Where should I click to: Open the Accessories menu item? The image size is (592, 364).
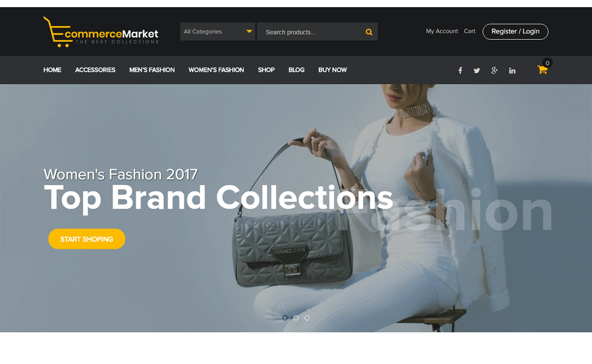95,70
